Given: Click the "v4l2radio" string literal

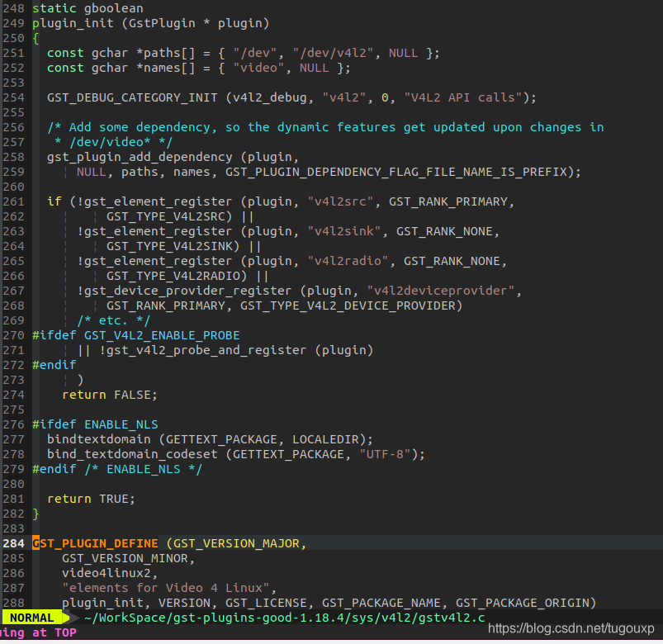Looking at the screenshot, I should (x=348, y=261).
